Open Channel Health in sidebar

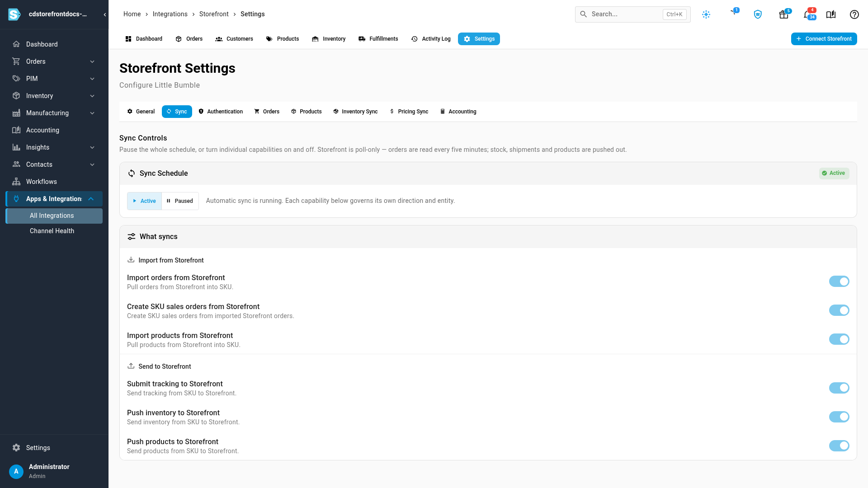click(x=54, y=231)
